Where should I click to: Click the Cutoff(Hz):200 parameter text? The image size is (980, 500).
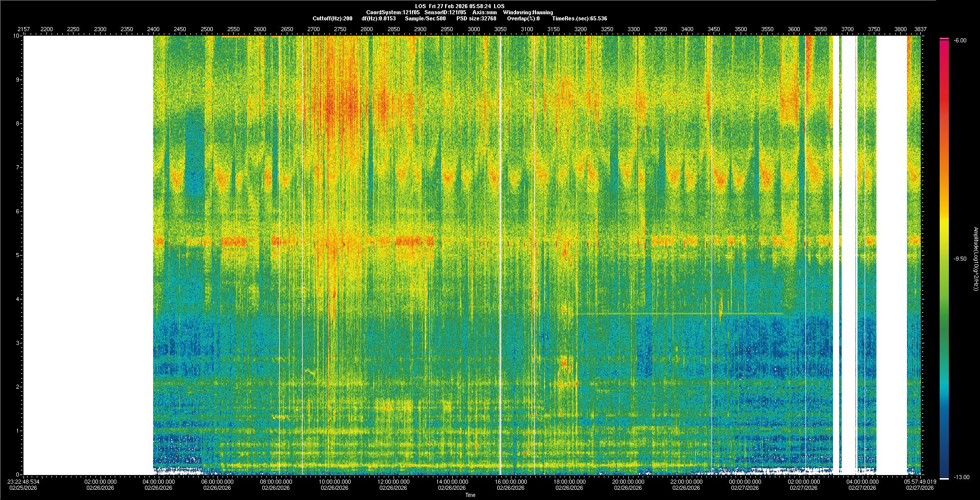(x=332, y=18)
